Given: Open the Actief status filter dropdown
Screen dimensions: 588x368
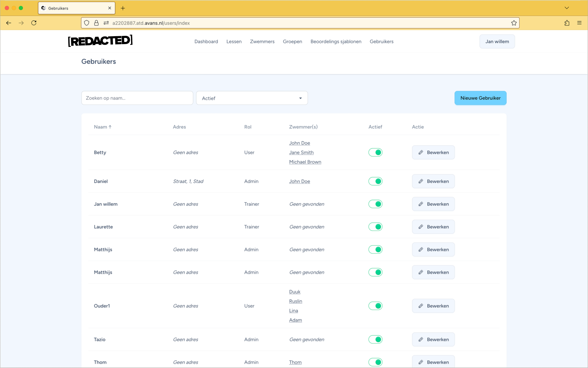Looking at the screenshot, I should coord(252,98).
